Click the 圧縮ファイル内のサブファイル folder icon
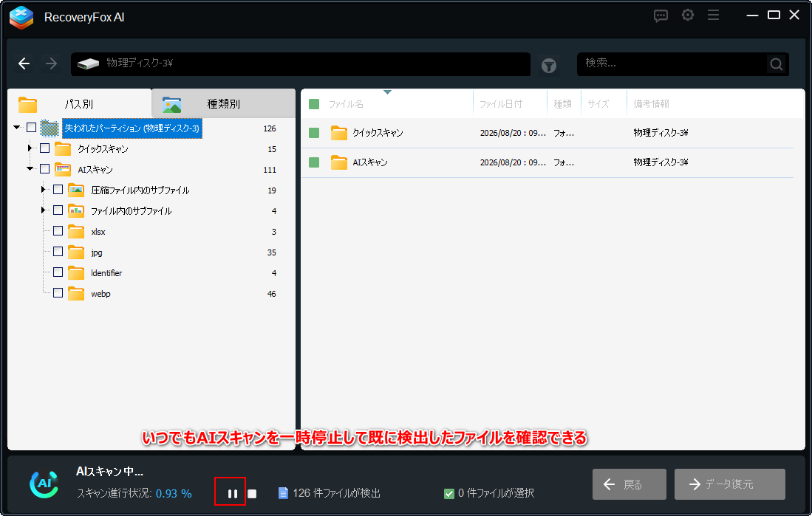 coord(76,190)
